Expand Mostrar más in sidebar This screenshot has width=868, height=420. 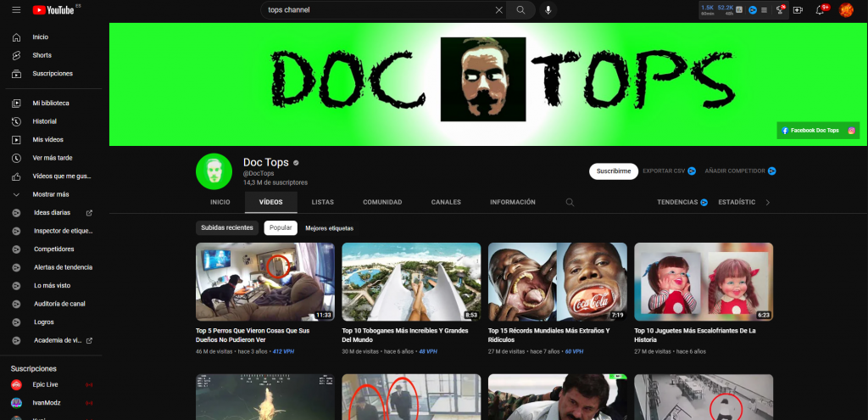coord(51,194)
